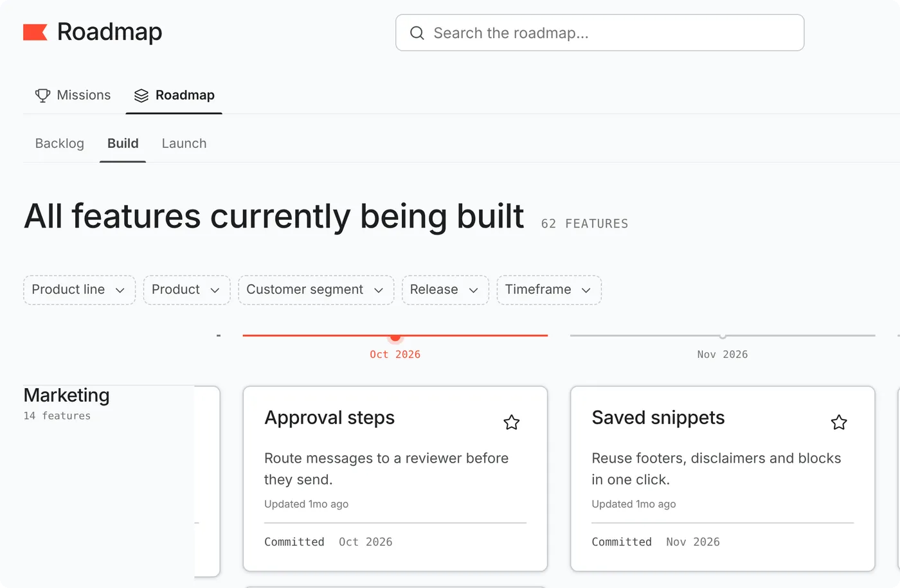Click the Roadmap title text beside logo
Screen dimensions: 900x588
click(110, 32)
